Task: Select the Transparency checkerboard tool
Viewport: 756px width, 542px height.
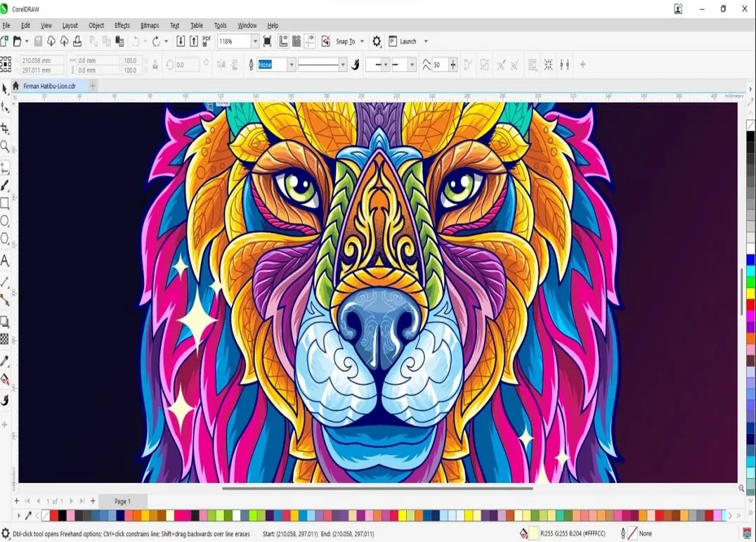Action: tap(5, 340)
